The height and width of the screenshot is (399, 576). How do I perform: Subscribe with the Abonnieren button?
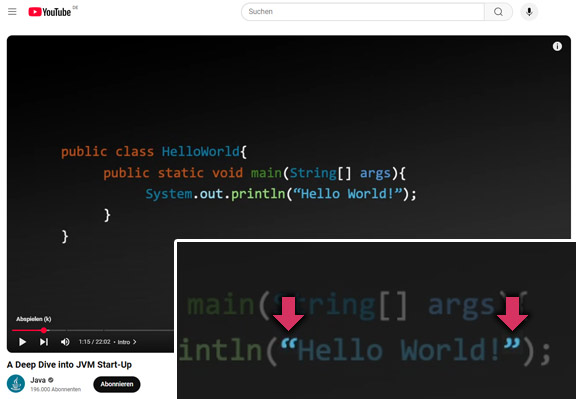point(117,384)
